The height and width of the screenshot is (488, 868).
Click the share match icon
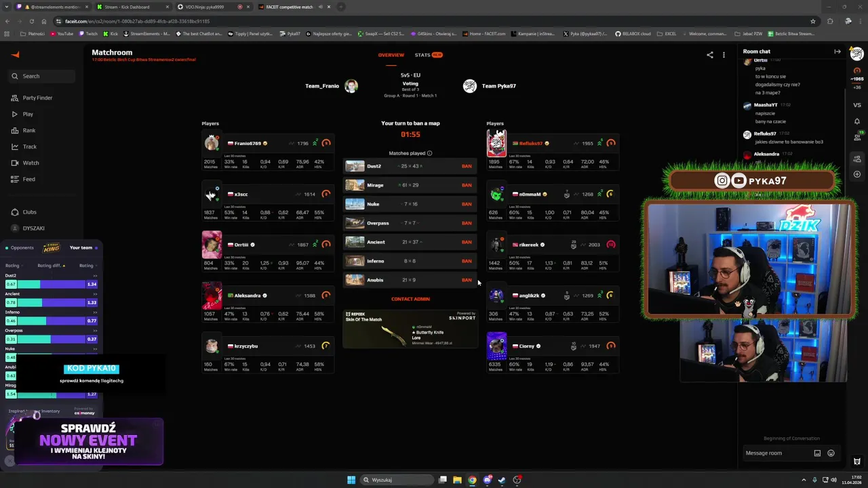(x=710, y=55)
